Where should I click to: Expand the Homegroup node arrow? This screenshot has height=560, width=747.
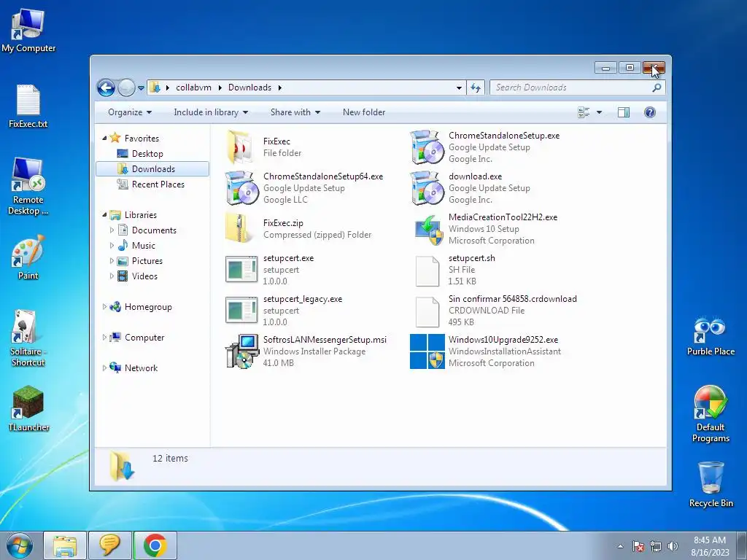click(x=105, y=307)
